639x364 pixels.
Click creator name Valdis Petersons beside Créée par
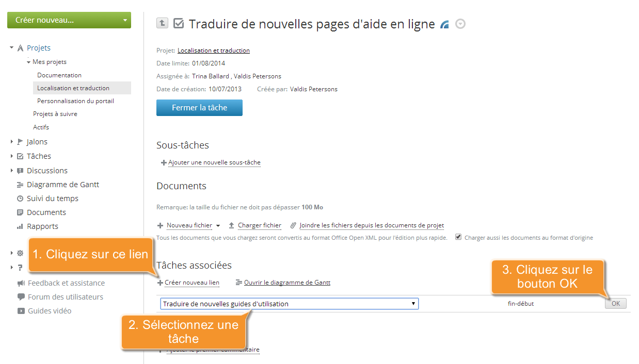314,89
